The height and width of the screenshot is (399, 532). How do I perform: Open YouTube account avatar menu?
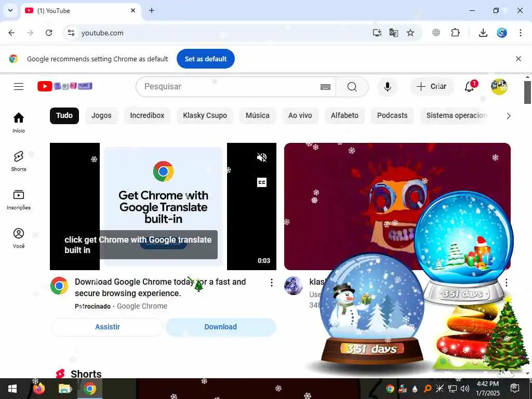coord(499,87)
